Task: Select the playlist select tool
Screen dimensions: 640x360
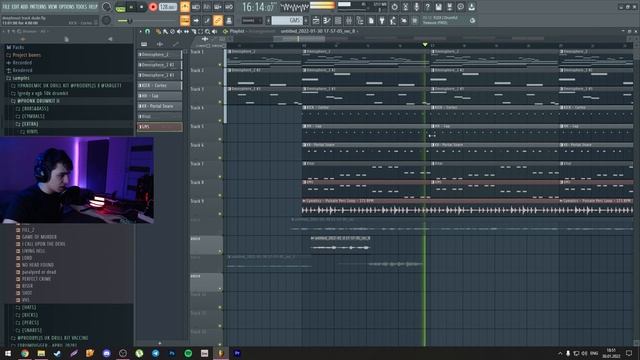Action: point(200,31)
